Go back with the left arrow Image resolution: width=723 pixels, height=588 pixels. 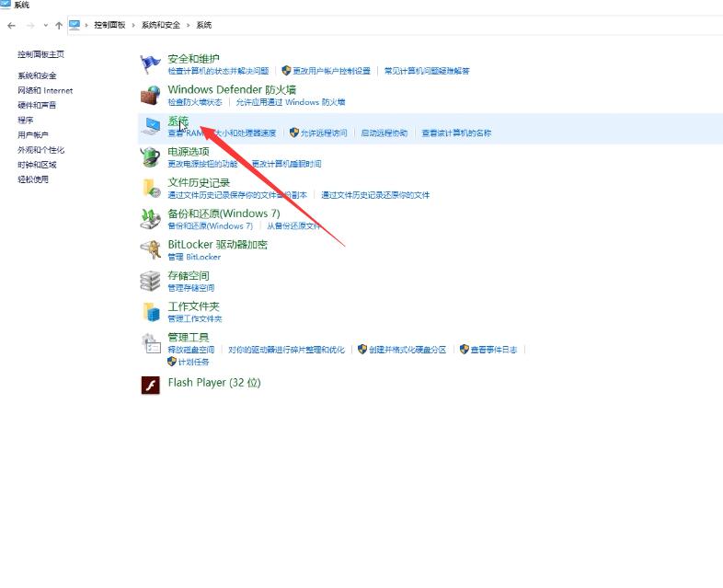pyautogui.click(x=12, y=26)
